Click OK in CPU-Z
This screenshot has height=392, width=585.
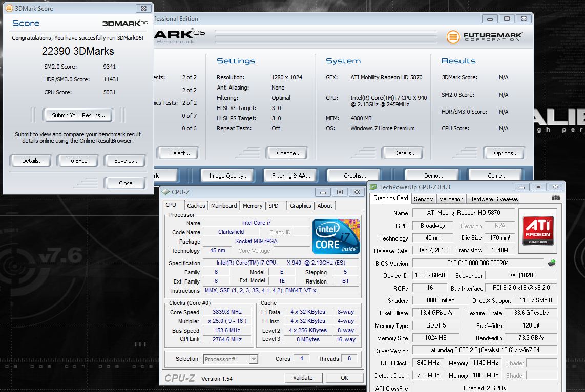click(344, 378)
